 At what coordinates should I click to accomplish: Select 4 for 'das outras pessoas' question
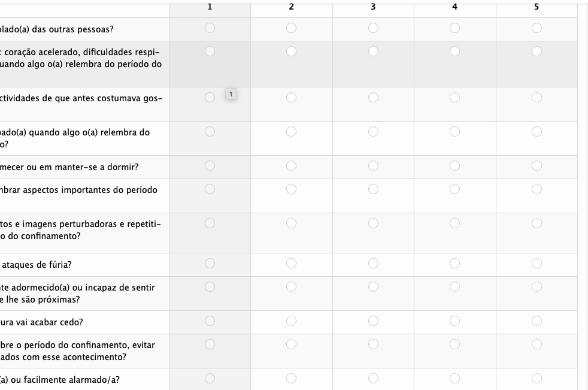[x=454, y=28]
